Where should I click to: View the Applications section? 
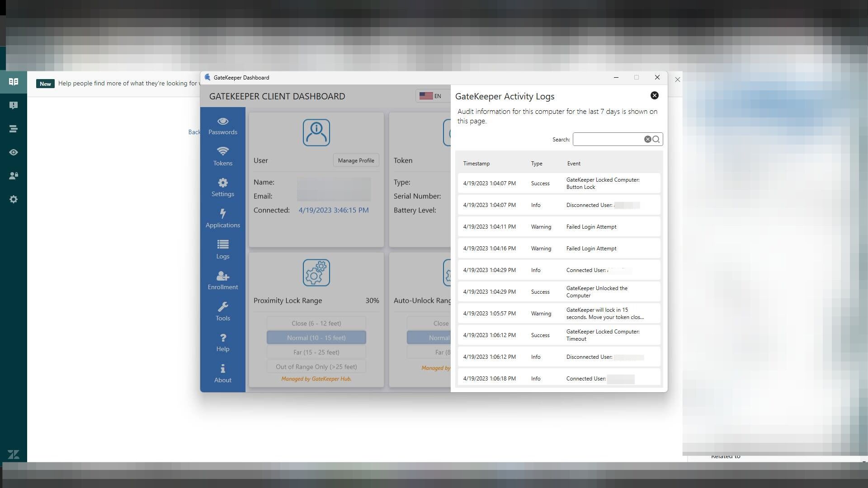222,219
